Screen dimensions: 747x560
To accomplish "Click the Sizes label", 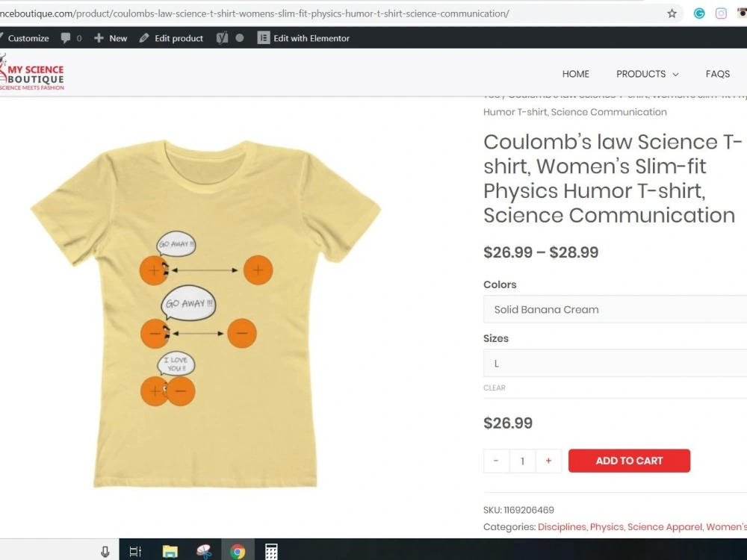I will tap(496, 338).
